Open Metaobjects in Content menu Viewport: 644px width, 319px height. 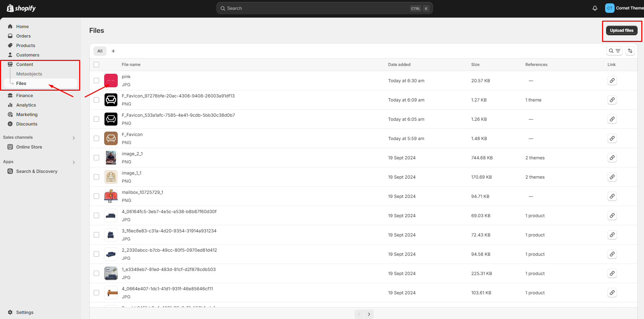[x=29, y=74]
